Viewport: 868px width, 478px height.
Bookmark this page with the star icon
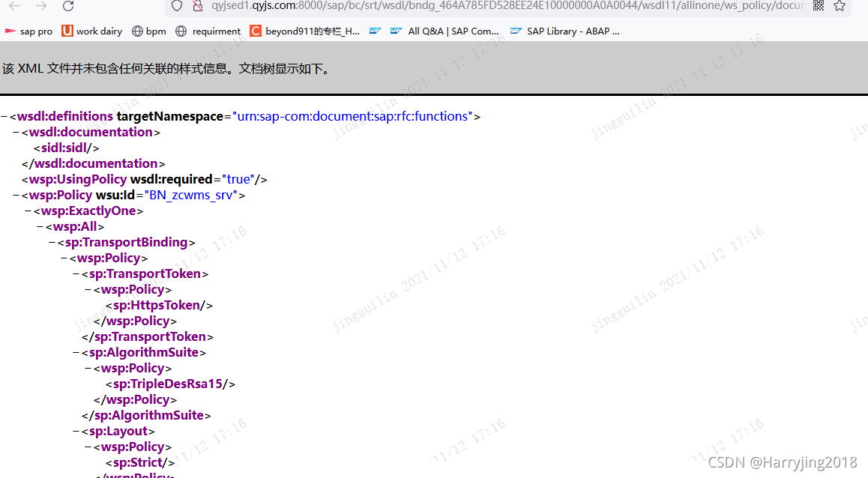[840, 5]
